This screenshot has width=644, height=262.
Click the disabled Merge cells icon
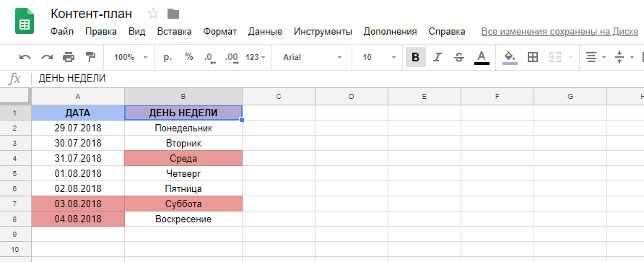pos(555,58)
